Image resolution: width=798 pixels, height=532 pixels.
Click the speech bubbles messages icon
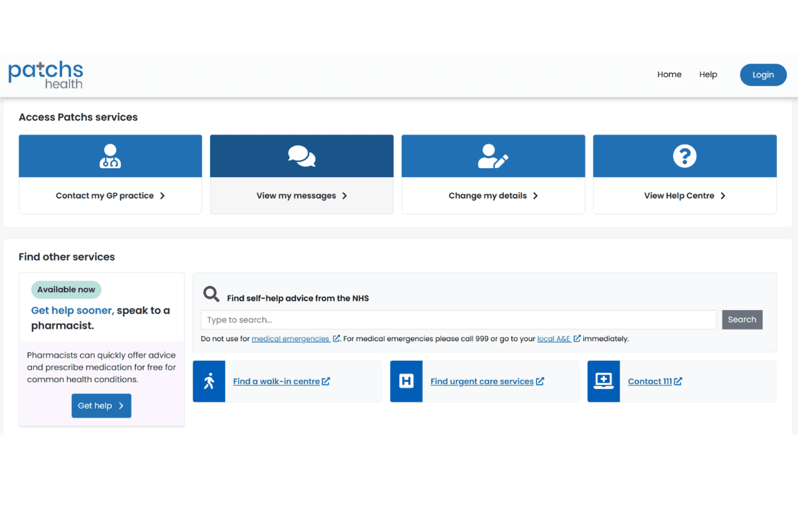tap(302, 156)
